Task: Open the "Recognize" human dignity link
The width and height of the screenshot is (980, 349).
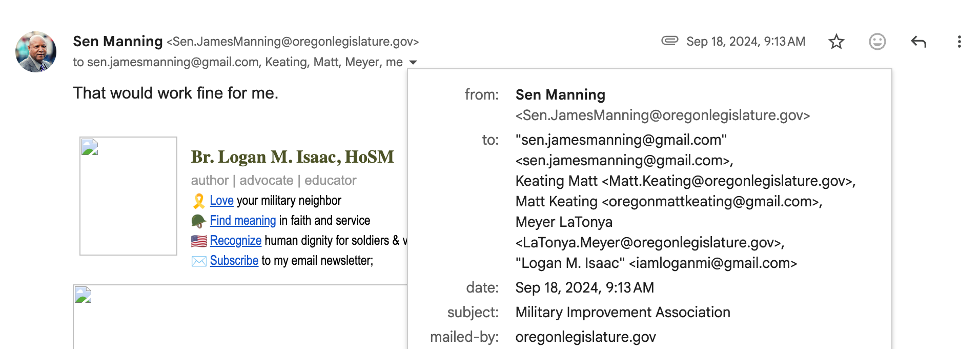Action: (x=236, y=241)
